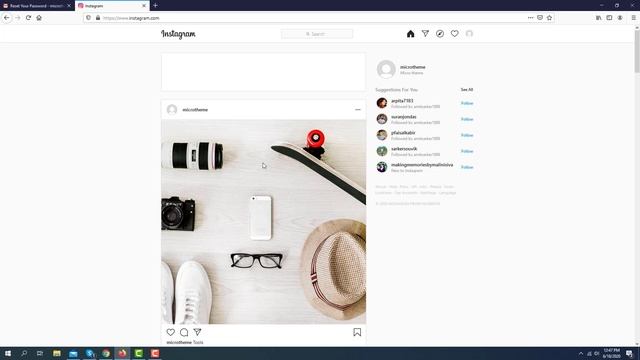This screenshot has width=640, height=360.
Task: Switch to Reset Your Password tab
Action: [37, 6]
